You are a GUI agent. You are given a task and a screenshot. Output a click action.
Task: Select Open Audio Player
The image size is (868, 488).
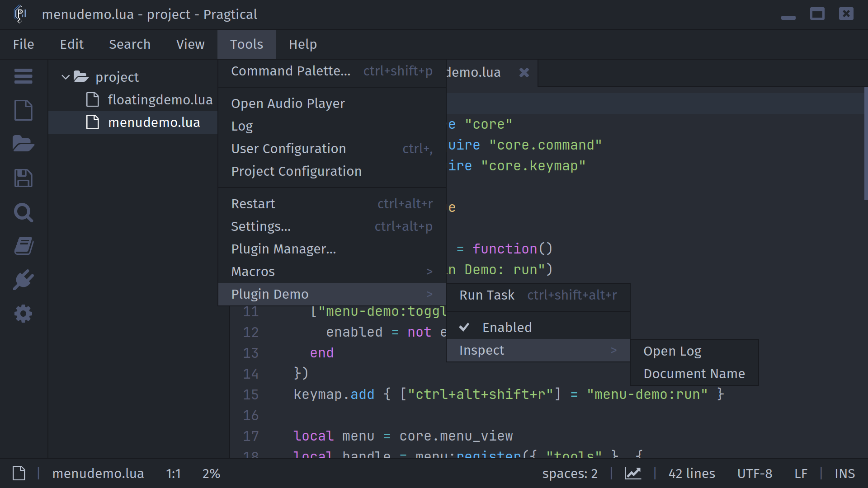(x=332, y=103)
